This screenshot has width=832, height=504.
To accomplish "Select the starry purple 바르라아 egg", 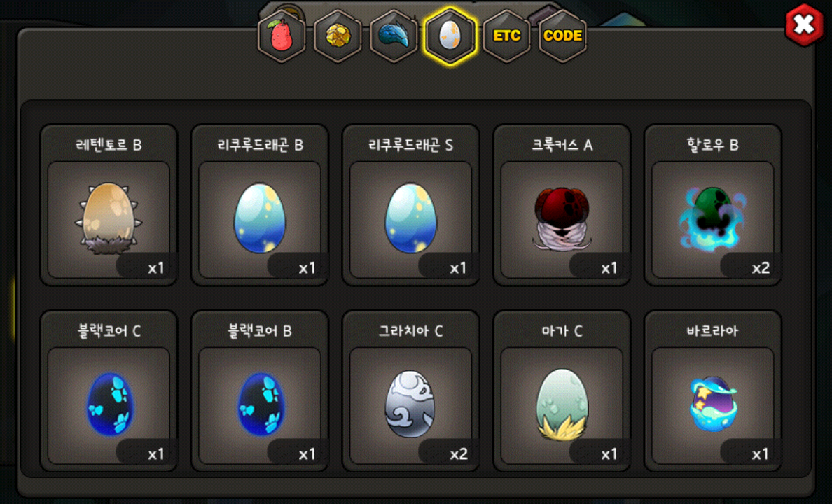I will 713,391.
